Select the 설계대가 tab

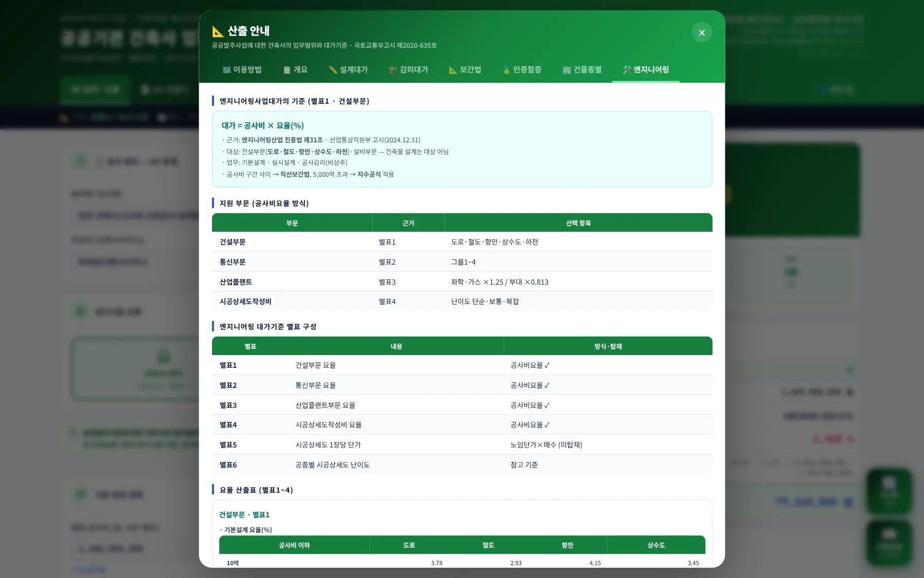[x=348, y=69]
